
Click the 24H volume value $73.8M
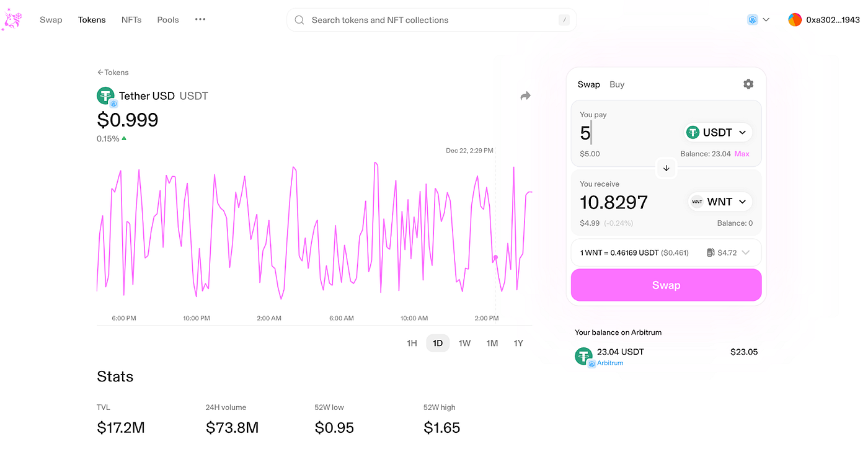232,427
